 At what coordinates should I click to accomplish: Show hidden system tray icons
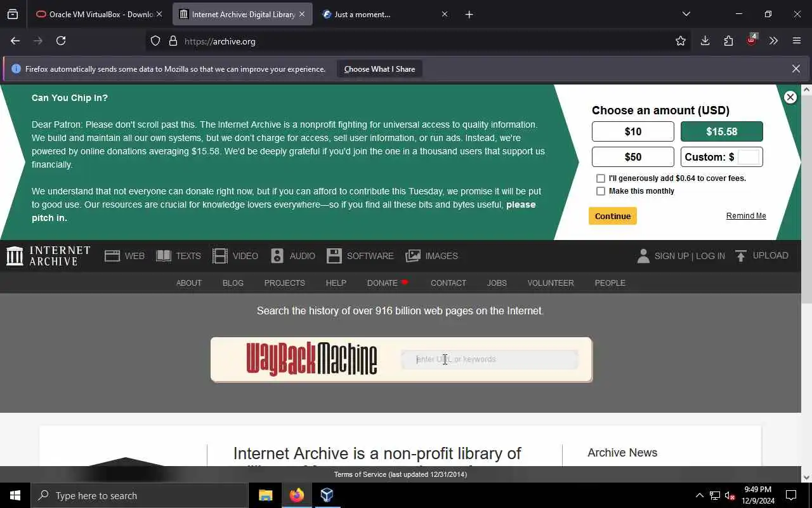tap(699, 495)
